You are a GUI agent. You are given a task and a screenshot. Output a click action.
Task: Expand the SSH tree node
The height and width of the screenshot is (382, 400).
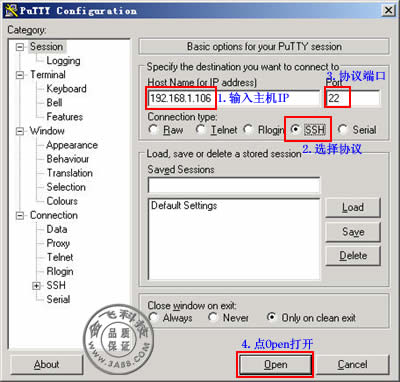(x=36, y=286)
